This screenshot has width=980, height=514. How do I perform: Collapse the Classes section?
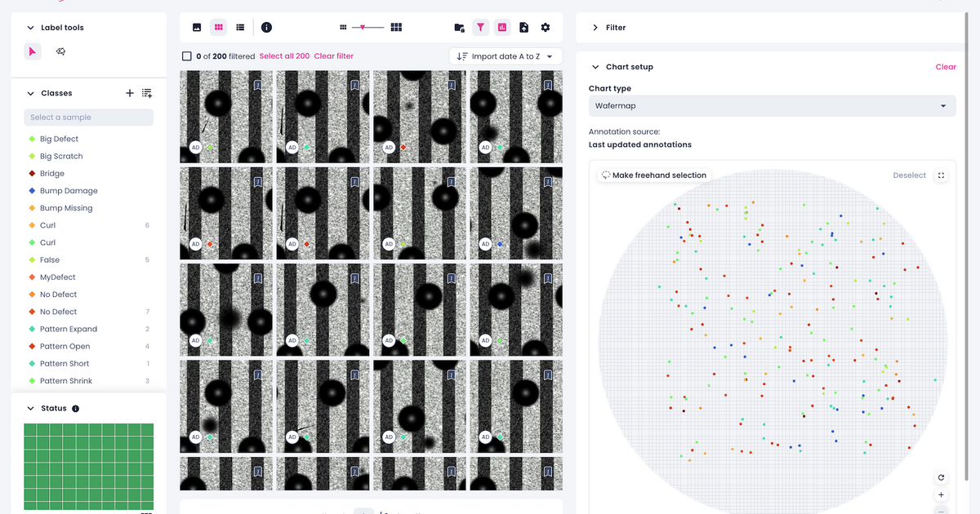(30, 92)
